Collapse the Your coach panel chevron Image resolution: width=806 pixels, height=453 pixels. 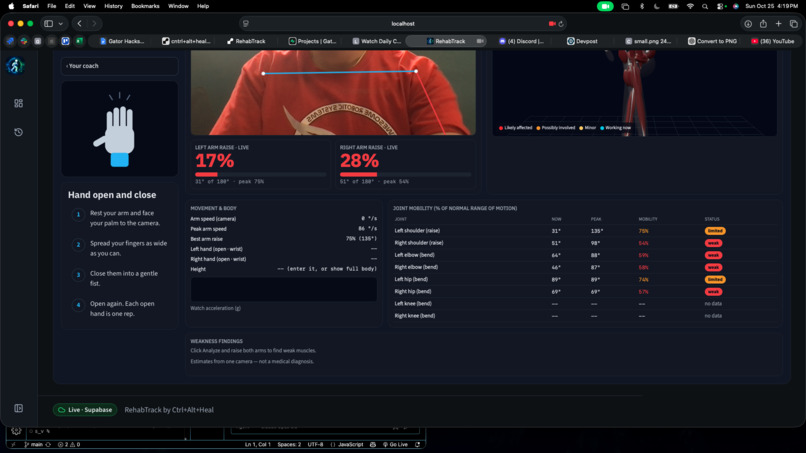[67, 66]
